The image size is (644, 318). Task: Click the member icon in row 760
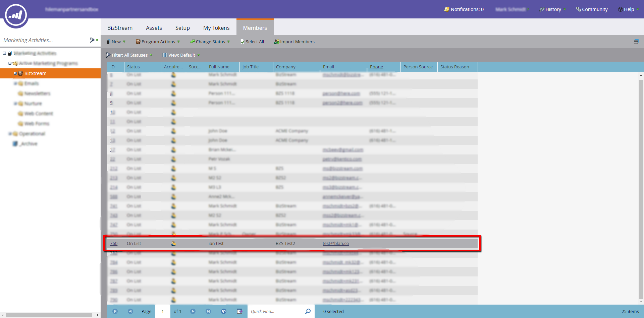(173, 244)
